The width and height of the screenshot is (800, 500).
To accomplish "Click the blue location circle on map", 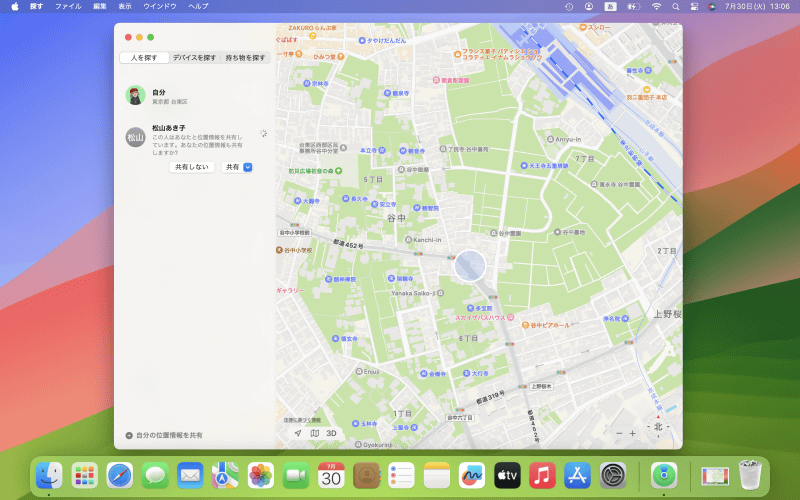I will click(470, 265).
